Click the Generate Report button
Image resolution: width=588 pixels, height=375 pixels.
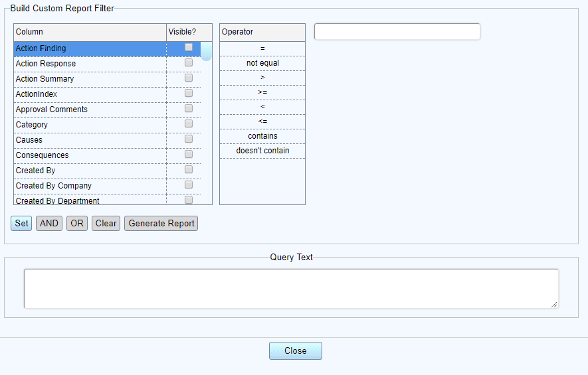(x=161, y=223)
